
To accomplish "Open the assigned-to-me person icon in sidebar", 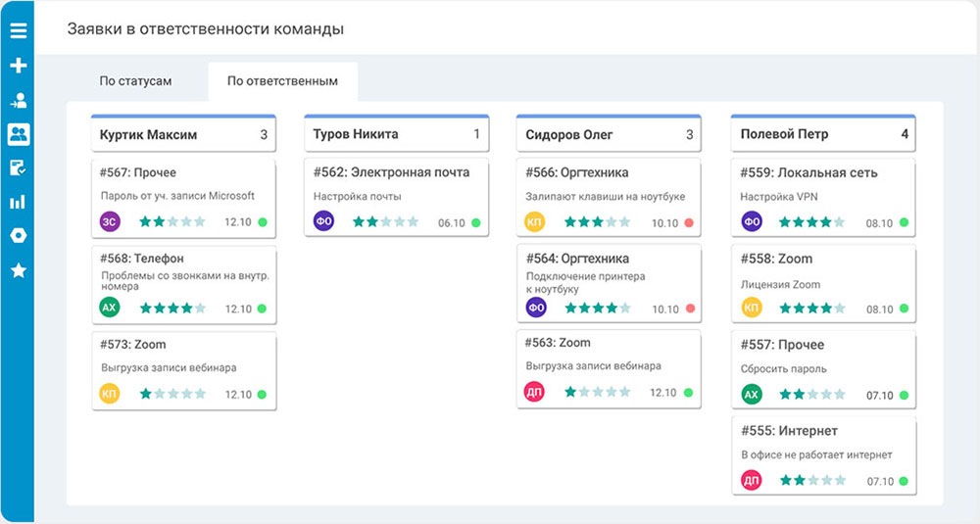I will [18, 100].
